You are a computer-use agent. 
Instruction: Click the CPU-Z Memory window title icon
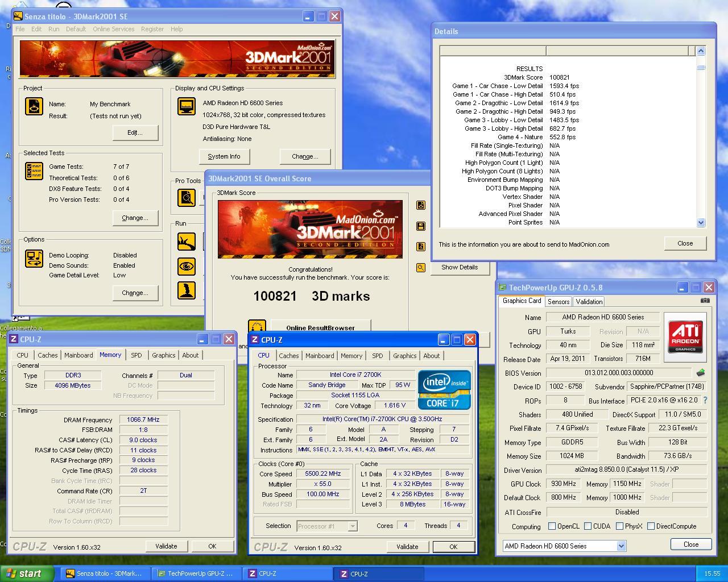click(x=14, y=339)
